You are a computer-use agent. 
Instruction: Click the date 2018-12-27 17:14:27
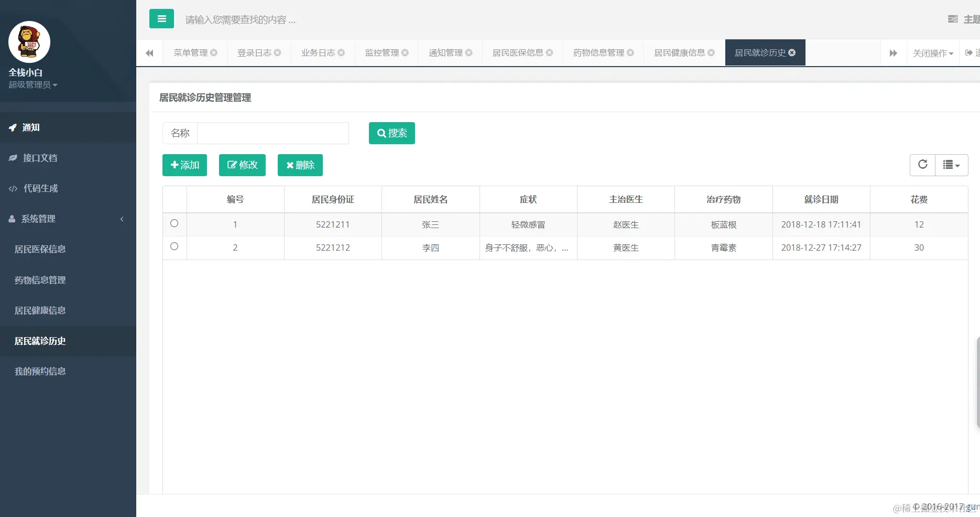[821, 247]
